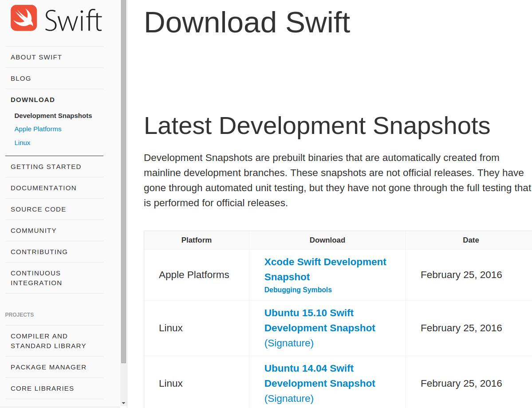The height and width of the screenshot is (408, 532).
Task: Click the date in the Xcode snapshot row
Action: (461, 275)
